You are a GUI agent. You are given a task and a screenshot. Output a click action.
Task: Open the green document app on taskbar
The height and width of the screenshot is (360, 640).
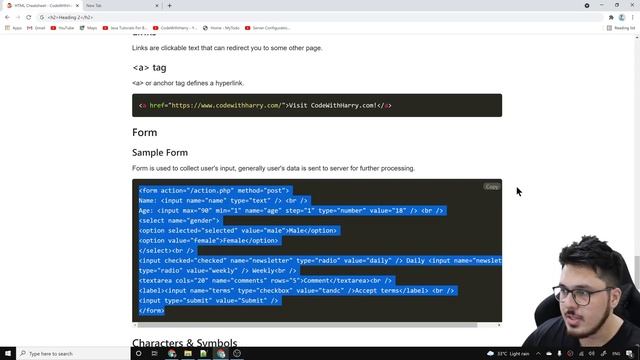[x=204, y=353]
